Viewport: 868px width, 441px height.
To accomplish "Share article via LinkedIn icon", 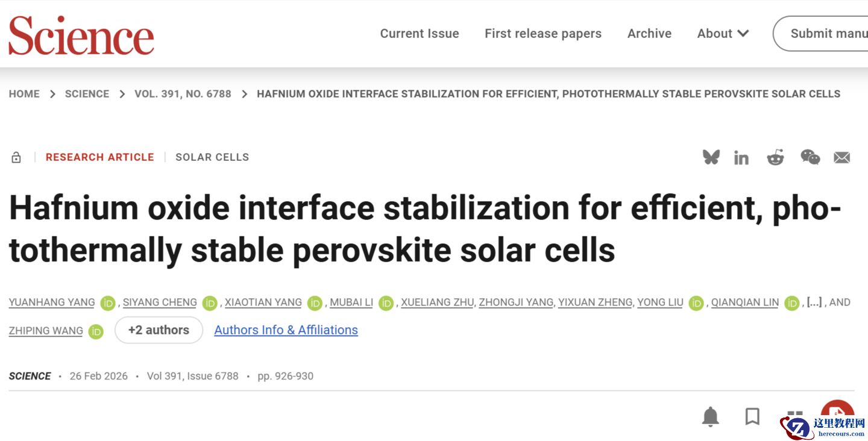I will [741, 158].
